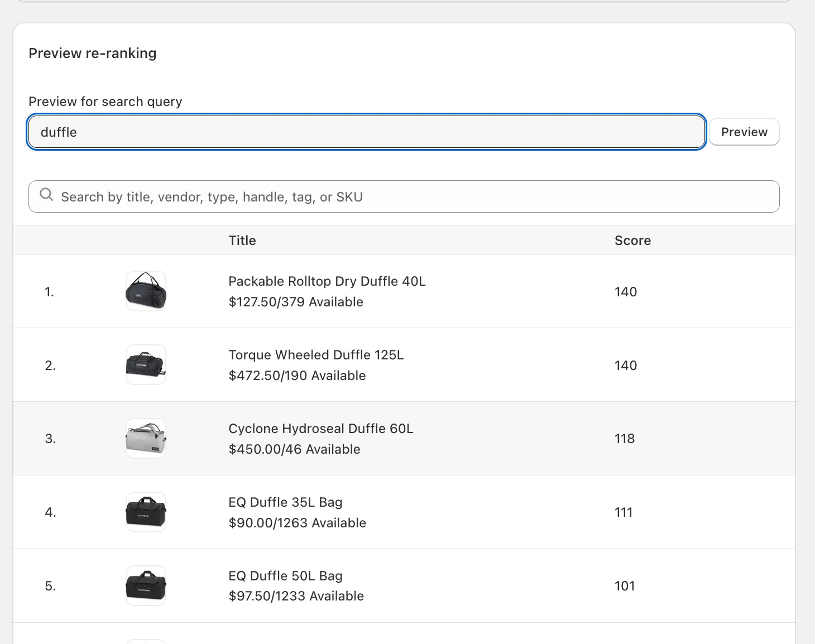Click the Preview for search query label
Screen dimensions: 815x644
click(x=106, y=102)
